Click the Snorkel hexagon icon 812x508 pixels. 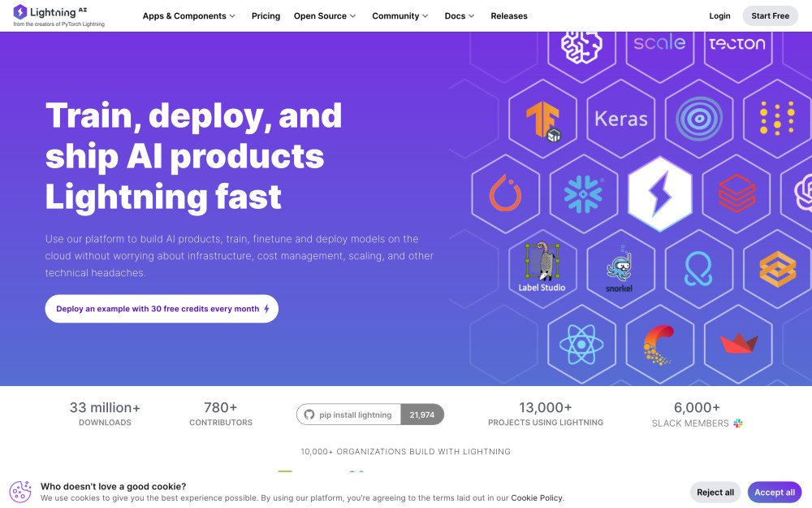(620, 268)
